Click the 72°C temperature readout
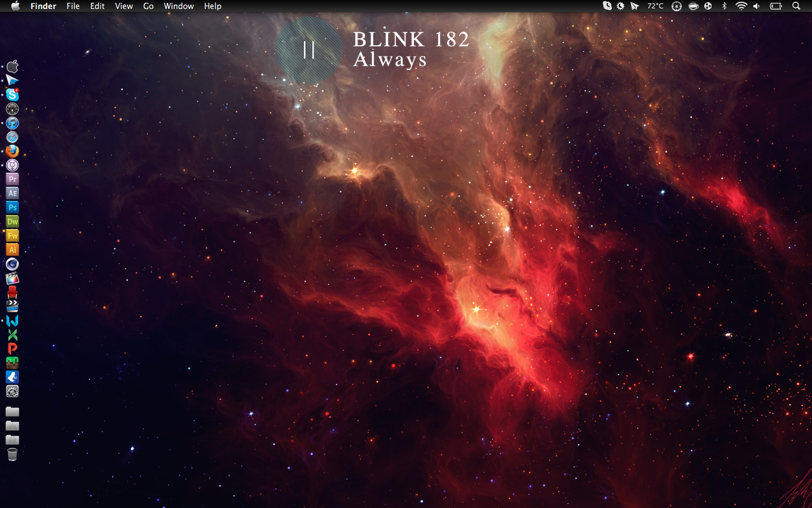Viewport: 812px width, 508px height. tap(655, 6)
